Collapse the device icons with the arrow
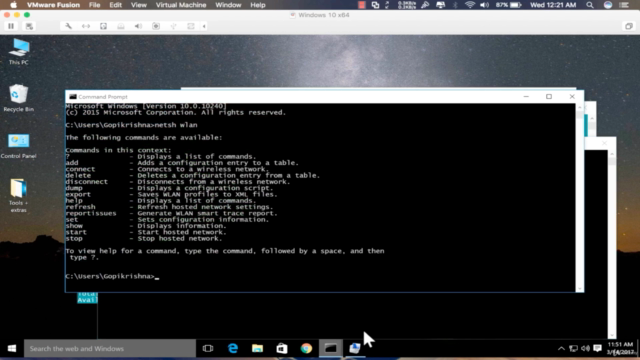This screenshot has width=640, height=360. coord(204,26)
